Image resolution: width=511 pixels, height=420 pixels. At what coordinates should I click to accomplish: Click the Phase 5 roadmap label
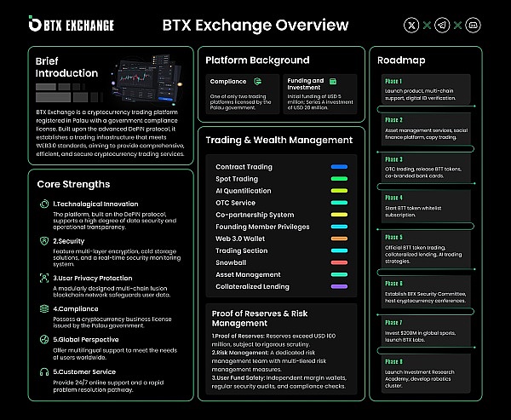(393, 237)
